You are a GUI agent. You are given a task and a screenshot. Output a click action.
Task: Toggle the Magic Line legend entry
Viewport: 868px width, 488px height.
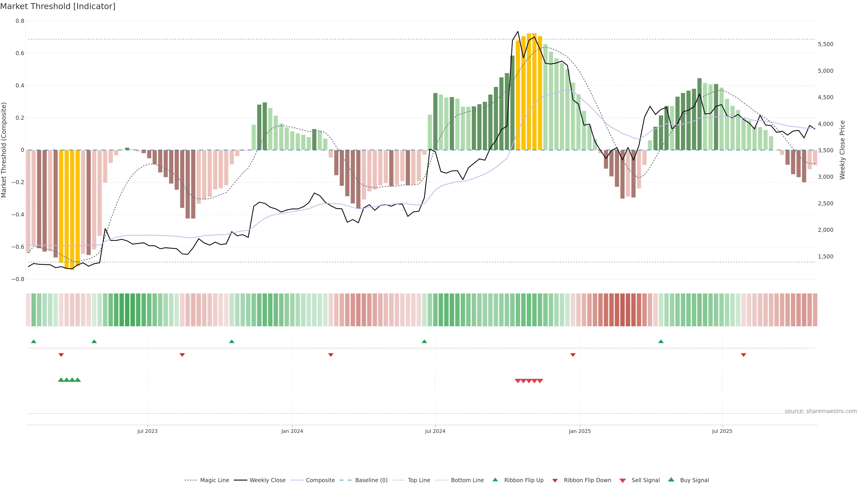(x=214, y=480)
